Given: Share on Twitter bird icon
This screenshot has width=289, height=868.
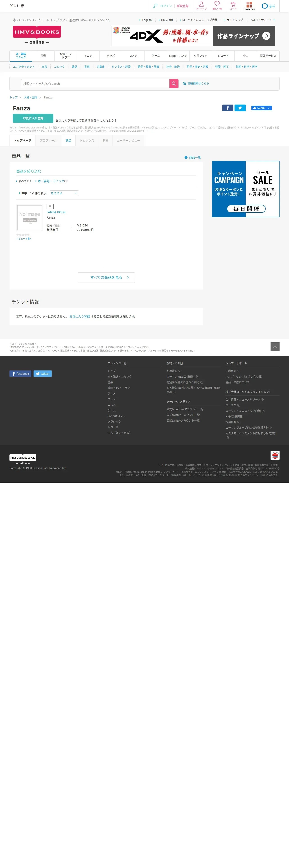Looking at the screenshot, I should pos(240,108).
